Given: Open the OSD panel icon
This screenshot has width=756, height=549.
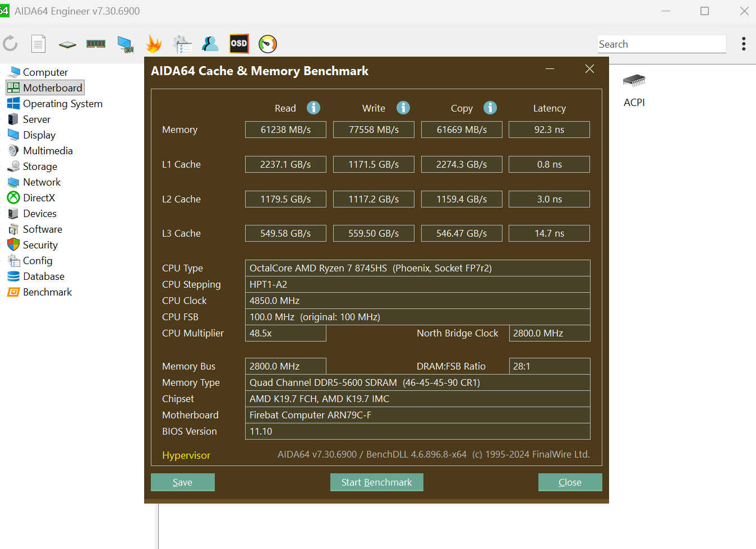Looking at the screenshot, I should [239, 44].
